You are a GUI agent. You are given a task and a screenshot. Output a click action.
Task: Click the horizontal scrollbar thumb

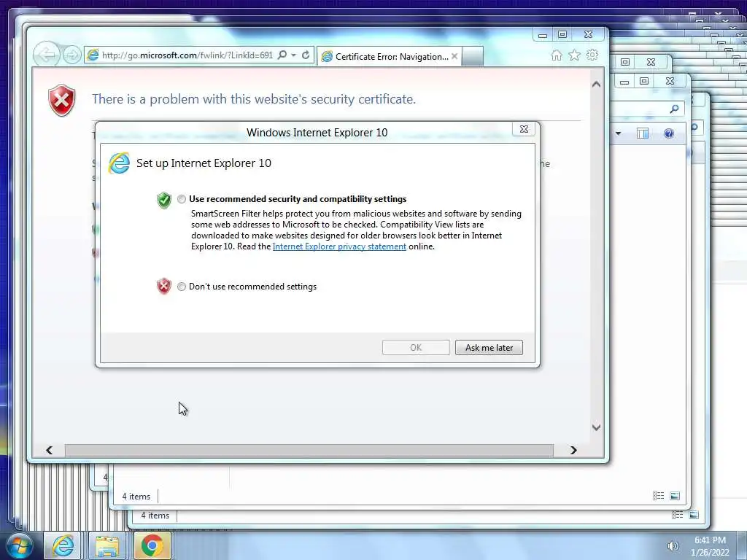click(309, 450)
